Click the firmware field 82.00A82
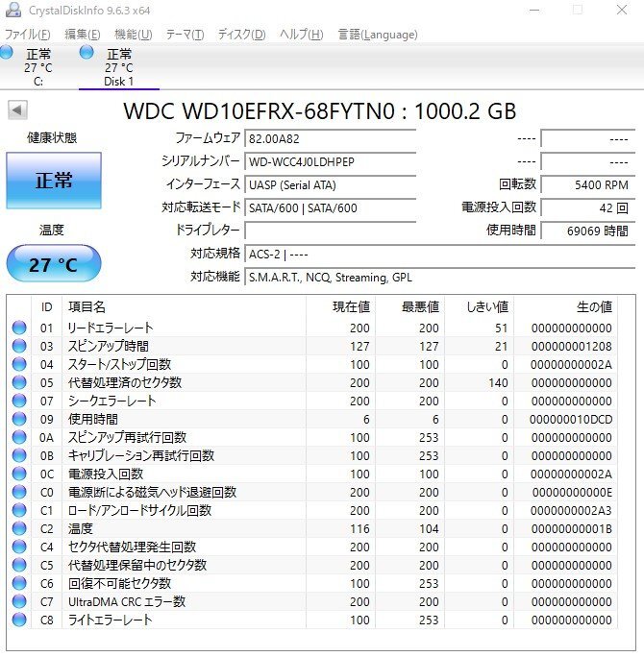 coord(331,138)
